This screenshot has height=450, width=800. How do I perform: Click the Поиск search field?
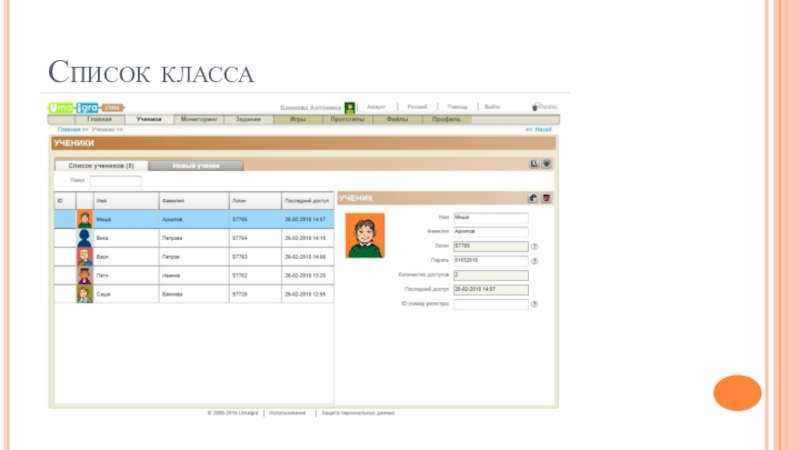[x=115, y=181]
